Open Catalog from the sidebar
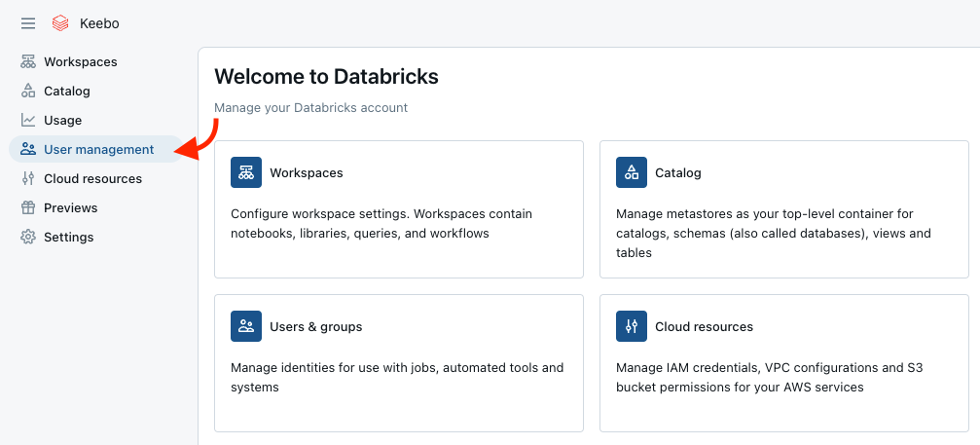The width and height of the screenshot is (980, 445). coord(67,92)
